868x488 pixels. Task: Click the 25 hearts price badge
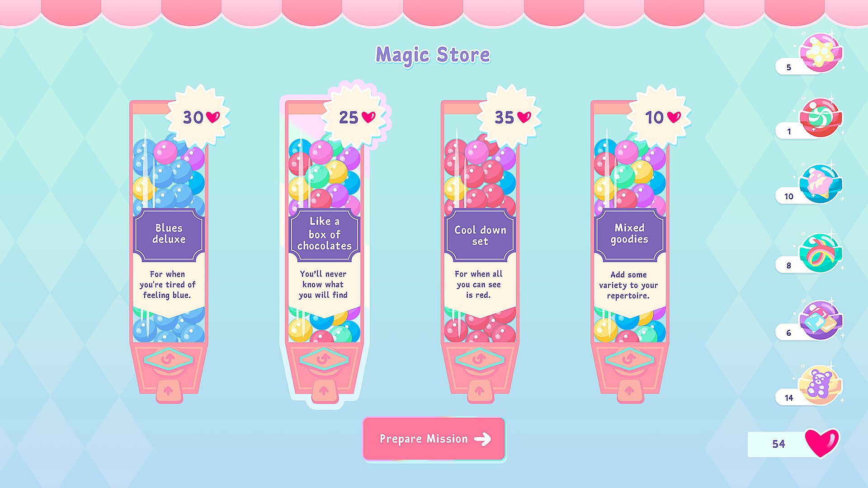click(355, 117)
